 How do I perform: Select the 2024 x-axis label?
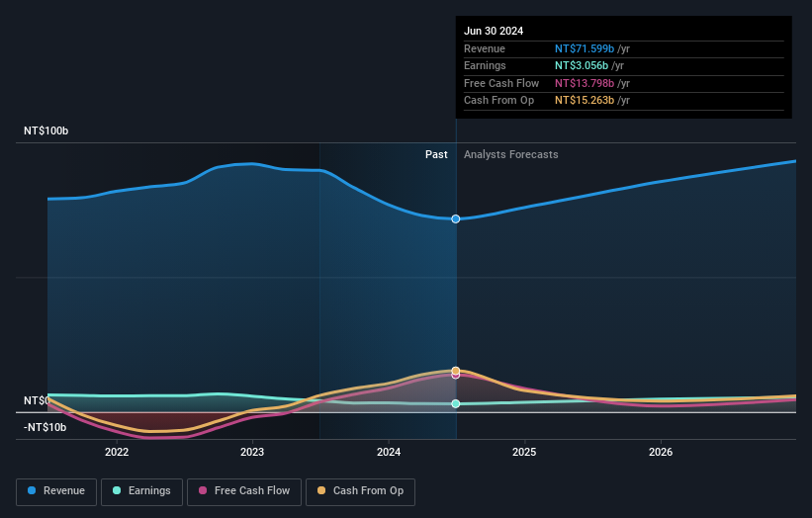point(389,452)
